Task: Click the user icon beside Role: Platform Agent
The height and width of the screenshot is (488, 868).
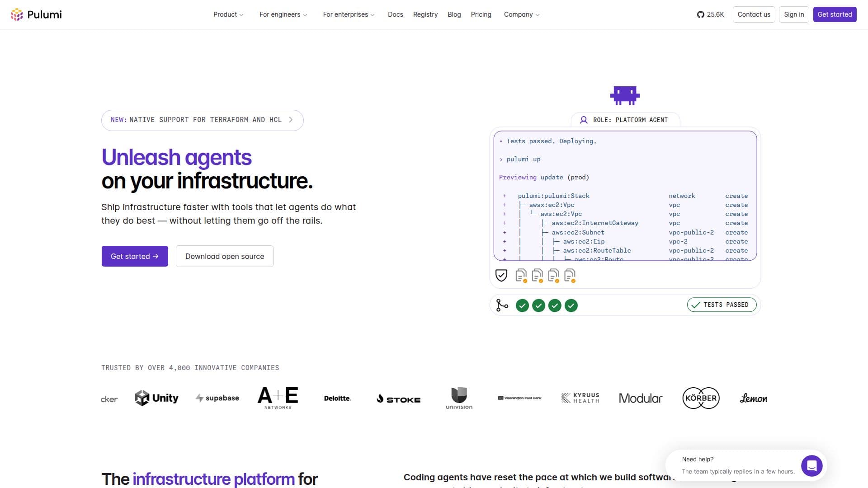Action: [584, 120]
